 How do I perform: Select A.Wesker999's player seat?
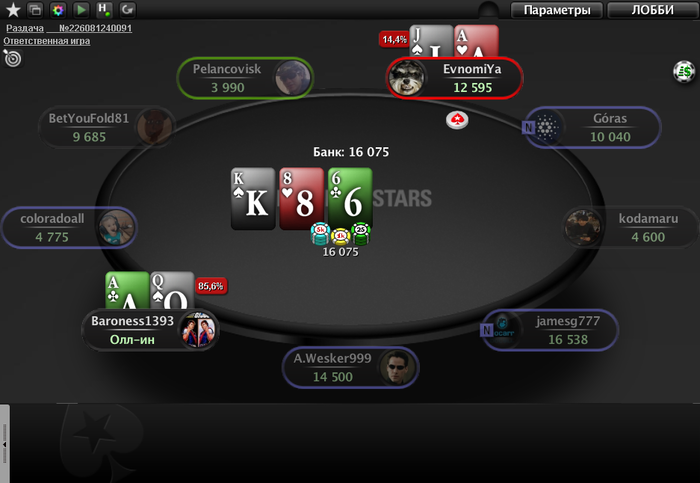point(351,367)
